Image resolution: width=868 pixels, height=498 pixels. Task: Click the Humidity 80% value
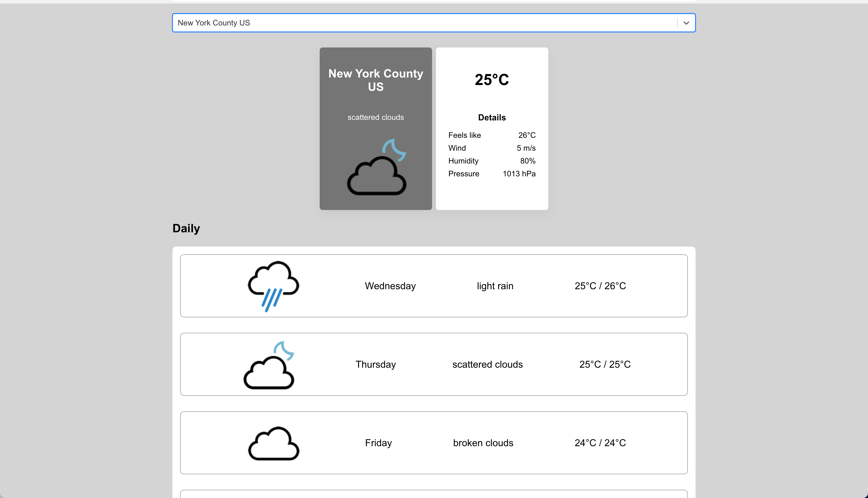(x=527, y=161)
